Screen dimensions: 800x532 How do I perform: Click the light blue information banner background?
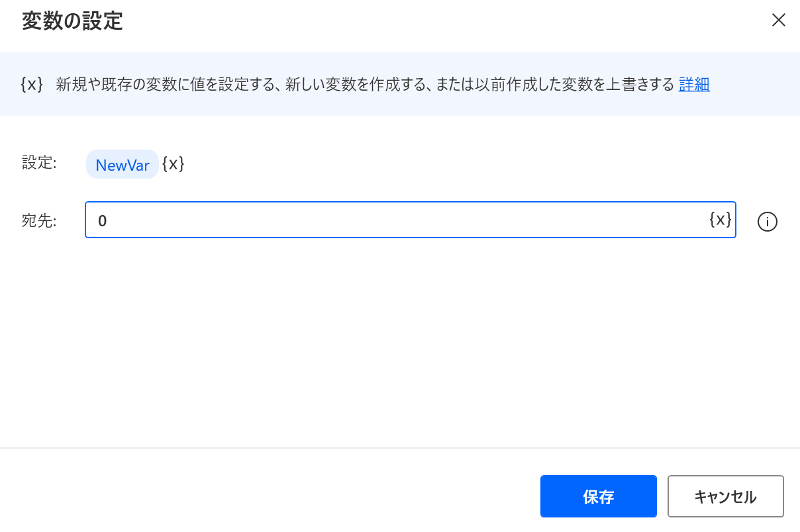pos(400,106)
